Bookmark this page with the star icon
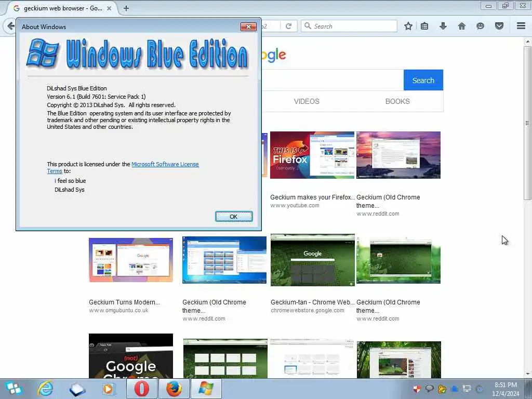 click(408, 26)
